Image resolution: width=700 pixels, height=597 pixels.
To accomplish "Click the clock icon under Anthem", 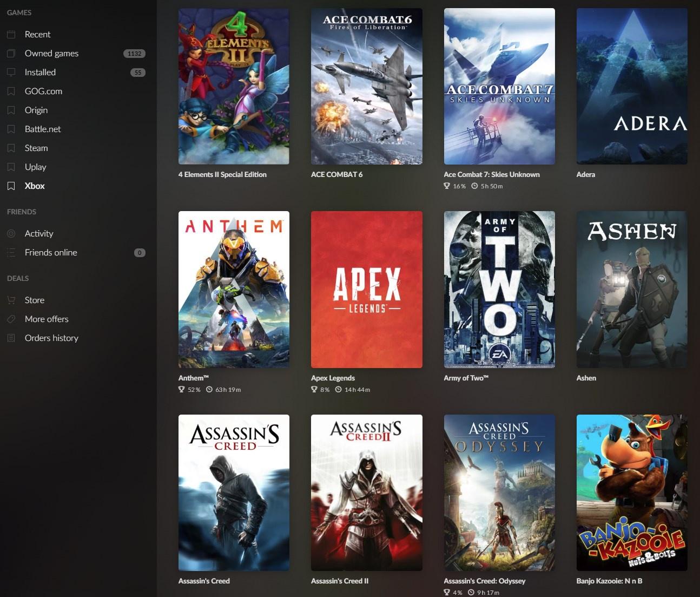I will [x=209, y=390].
